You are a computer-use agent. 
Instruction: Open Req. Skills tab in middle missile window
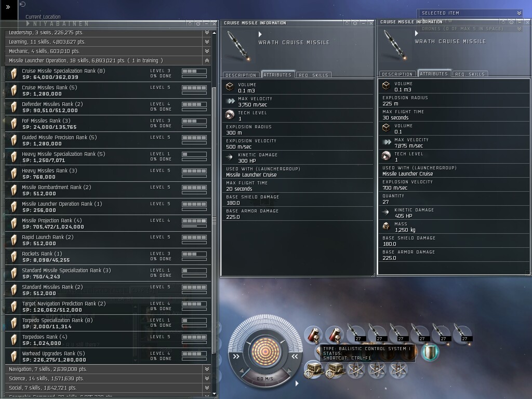(x=313, y=75)
